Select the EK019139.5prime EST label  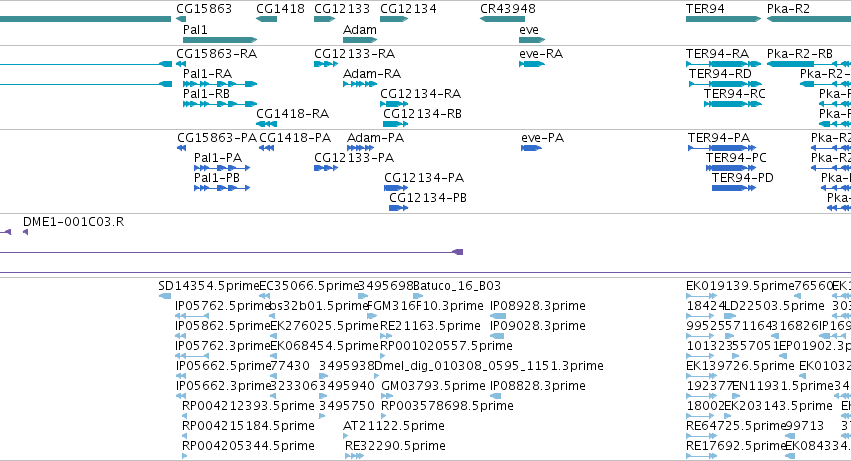coord(740,286)
